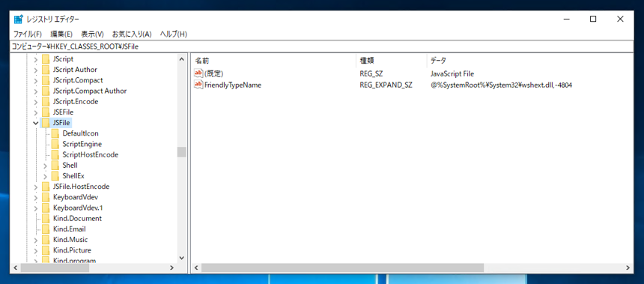Click the ScriptEngine folder icon
644x284 pixels.
coord(55,144)
